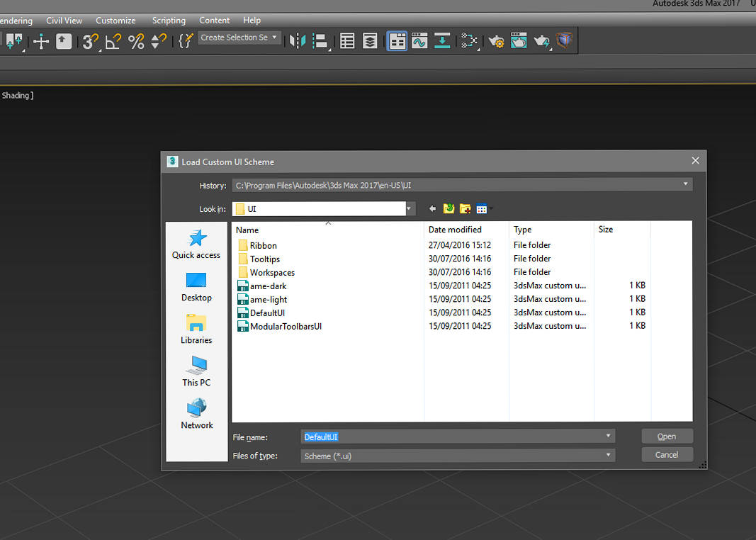
Task: Sort by the Name column
Action: 328,230
